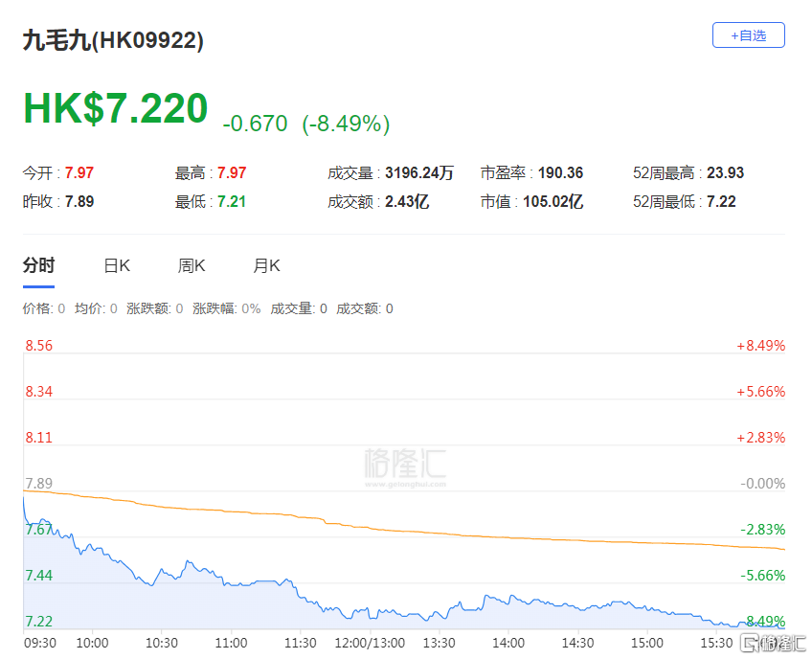Click the 最低 low value 7.21
This screenshot has height=659, width=812.
coord(232,201)
